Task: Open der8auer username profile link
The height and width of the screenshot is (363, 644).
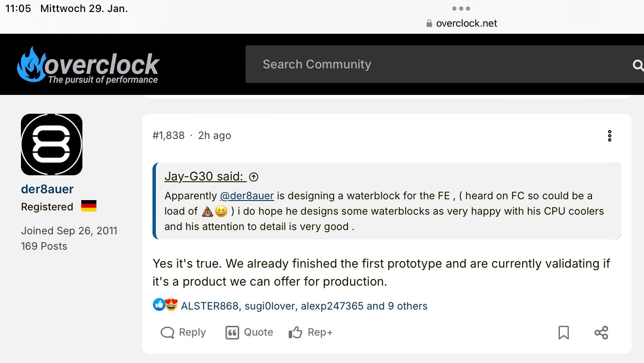Action: 47,189
